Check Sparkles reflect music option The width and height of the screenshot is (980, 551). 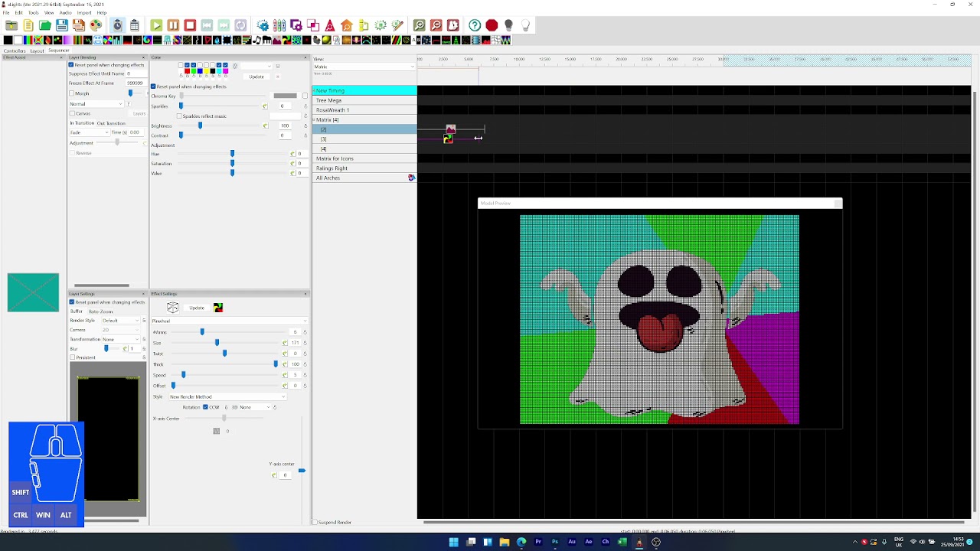tap(179, 116)
